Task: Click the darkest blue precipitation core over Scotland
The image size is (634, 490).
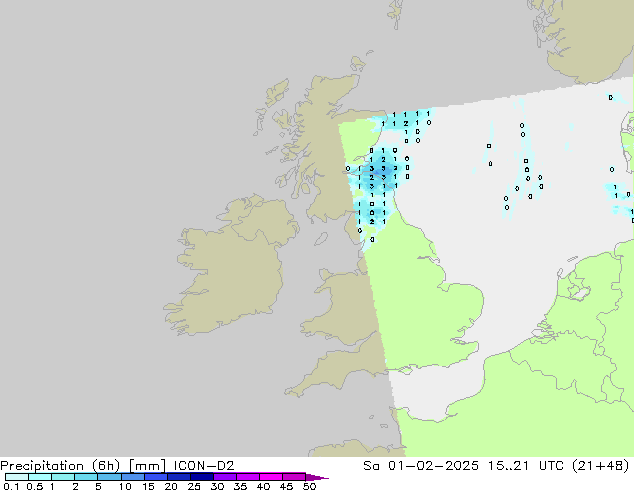Action: point(382,171)
